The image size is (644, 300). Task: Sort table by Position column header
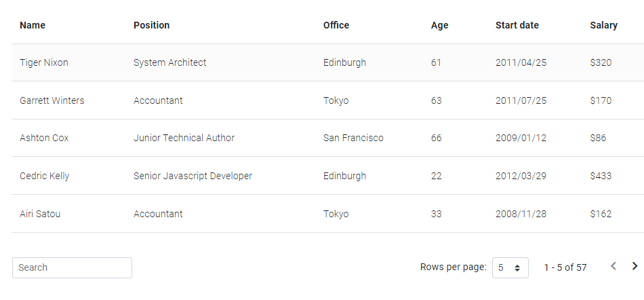[152, 25]
